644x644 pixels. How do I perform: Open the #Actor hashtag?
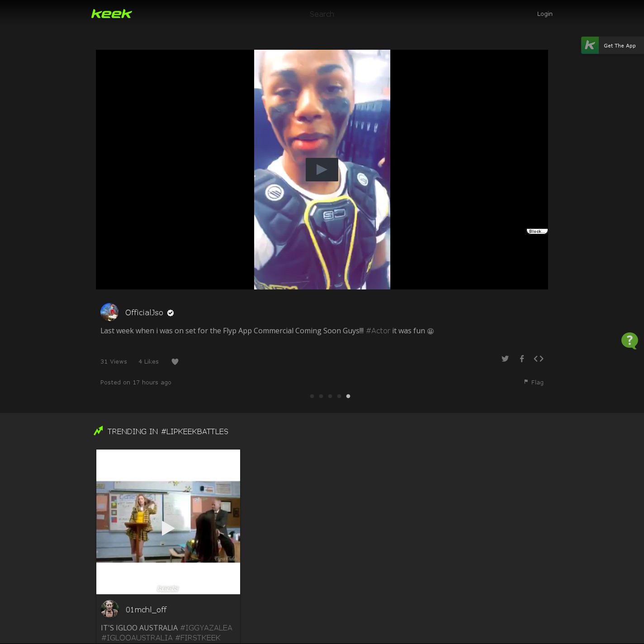tap(378, 331)
